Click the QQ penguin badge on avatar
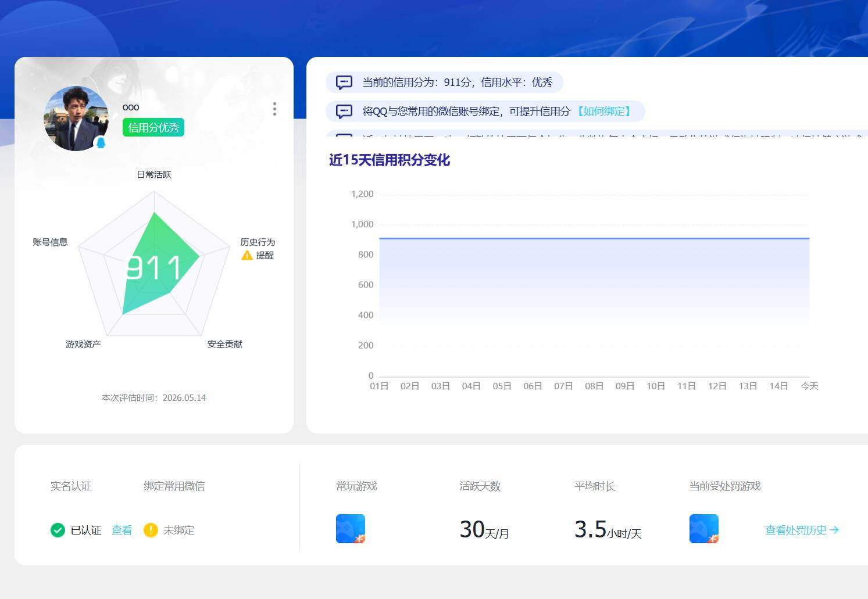Image resolution: width=868 pixels, height=599 pixels. [101, 142]
